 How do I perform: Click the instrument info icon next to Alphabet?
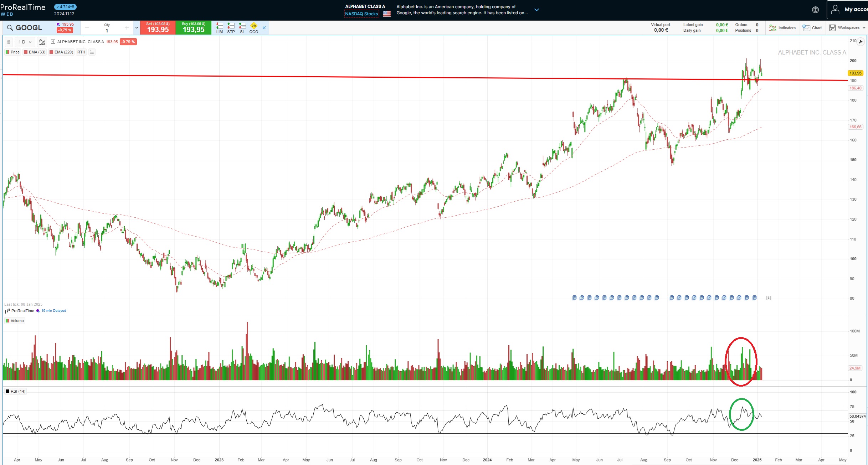(x=53, y=42)
